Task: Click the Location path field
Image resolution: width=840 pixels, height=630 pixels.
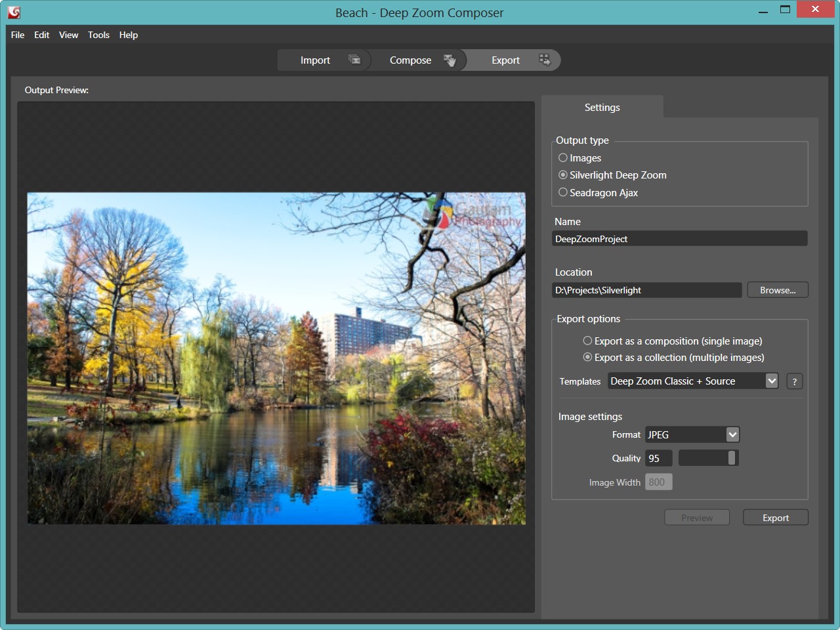Action: coord(647,290)
